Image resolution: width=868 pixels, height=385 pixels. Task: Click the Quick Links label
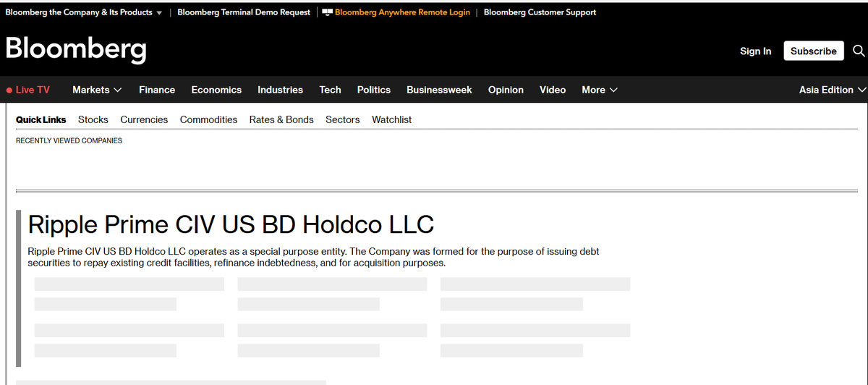coord(41,119)
